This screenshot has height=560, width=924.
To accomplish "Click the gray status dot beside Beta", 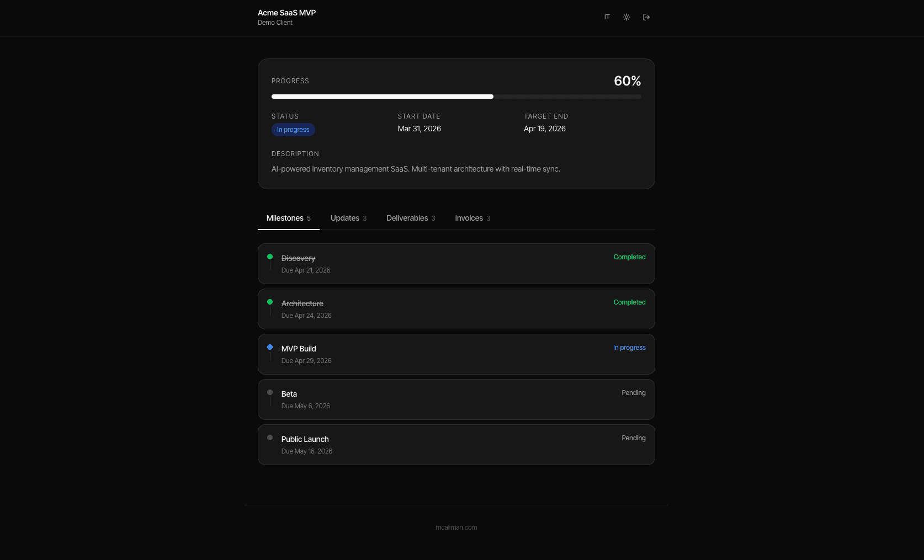I will [x=270, y=392].
